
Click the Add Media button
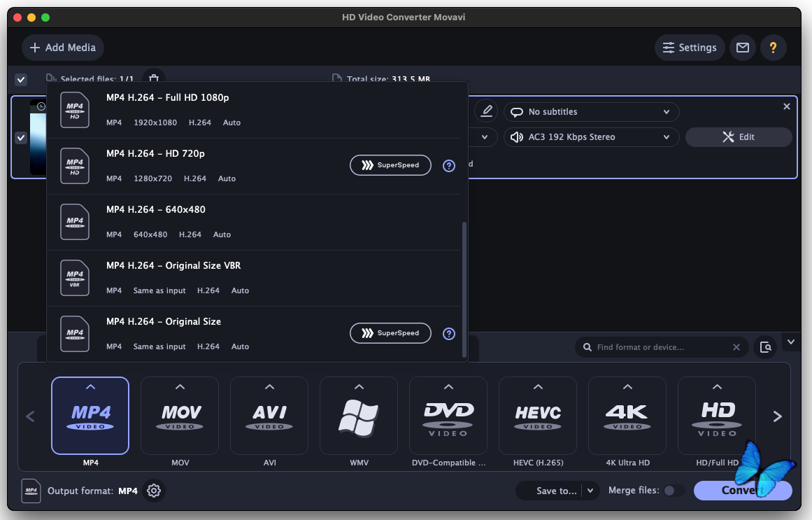[63, 48]
